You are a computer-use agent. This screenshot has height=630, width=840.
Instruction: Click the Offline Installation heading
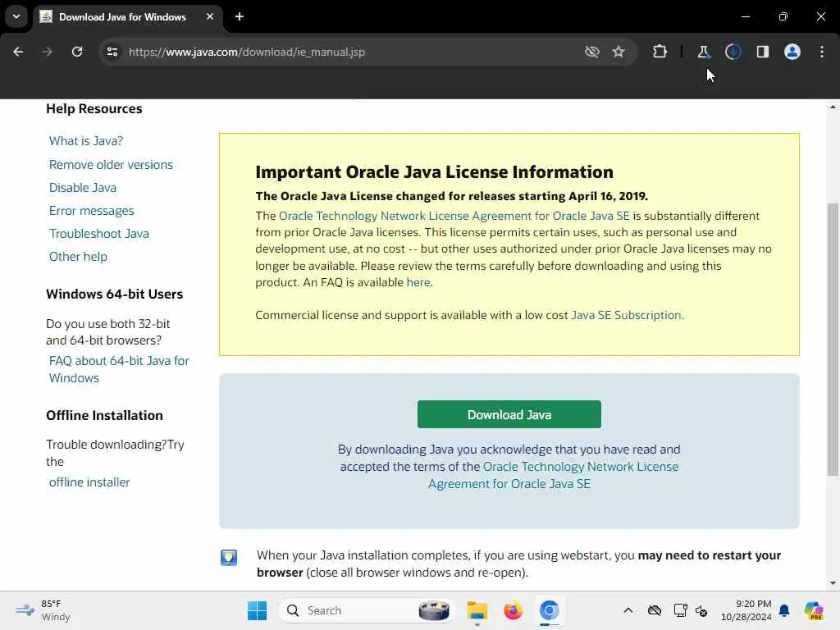coord(104,415)
